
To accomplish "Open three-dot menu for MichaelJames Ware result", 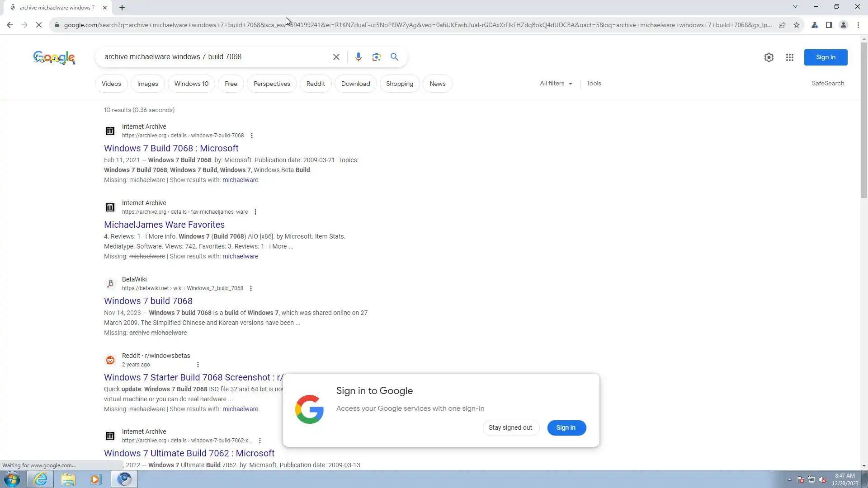I will click(x=255, y=212).
